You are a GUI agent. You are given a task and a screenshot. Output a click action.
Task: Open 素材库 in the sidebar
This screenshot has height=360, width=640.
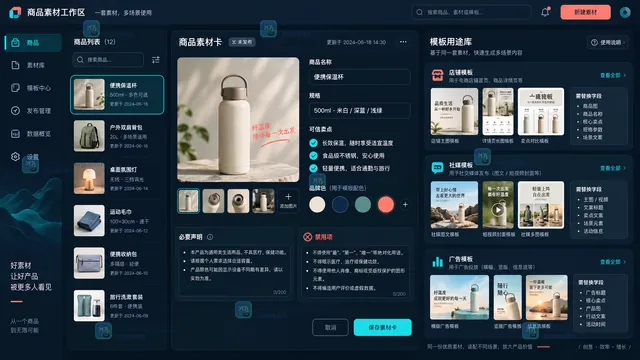pos(33,65)
